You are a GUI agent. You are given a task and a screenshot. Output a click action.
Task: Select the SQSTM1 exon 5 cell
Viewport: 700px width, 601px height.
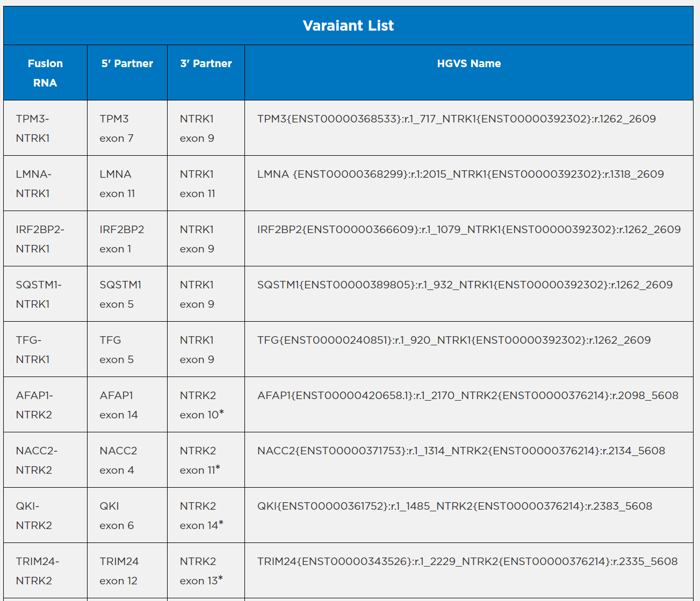pos(120,294)
